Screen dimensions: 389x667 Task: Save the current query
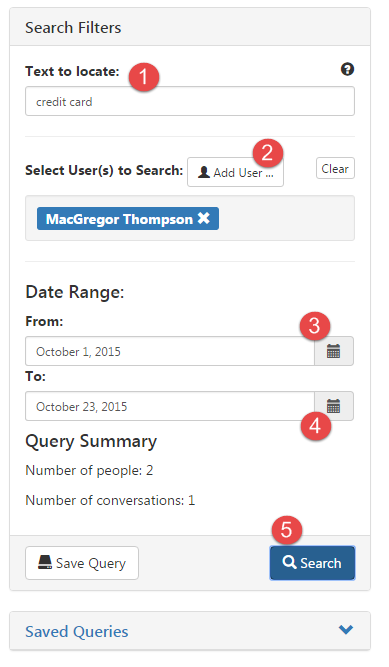(82, 563)
